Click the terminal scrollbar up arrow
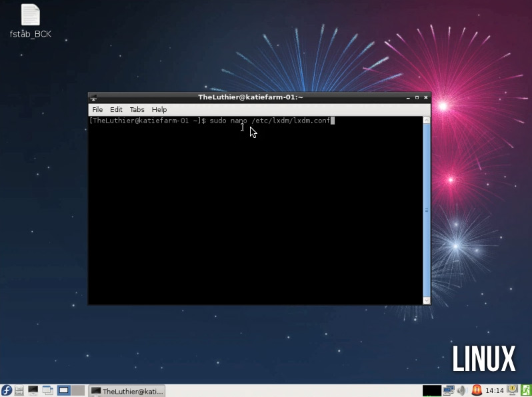 (x=427, y=120)
